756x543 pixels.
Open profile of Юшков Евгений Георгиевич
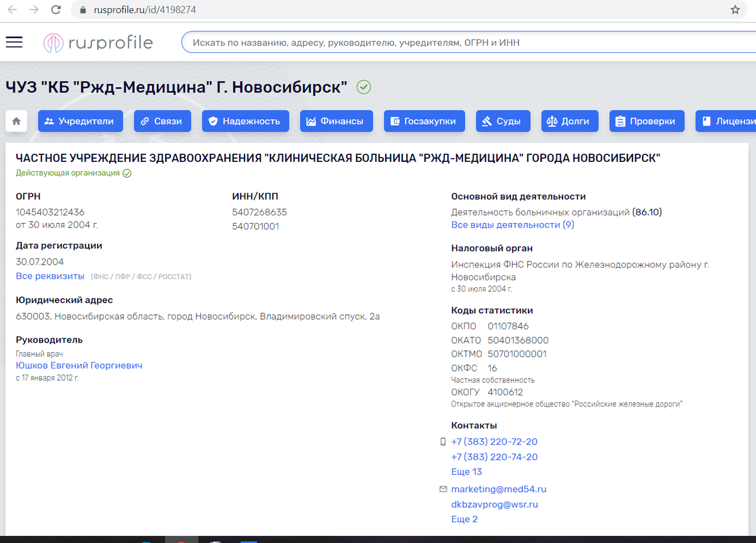(x=79, y=365)
